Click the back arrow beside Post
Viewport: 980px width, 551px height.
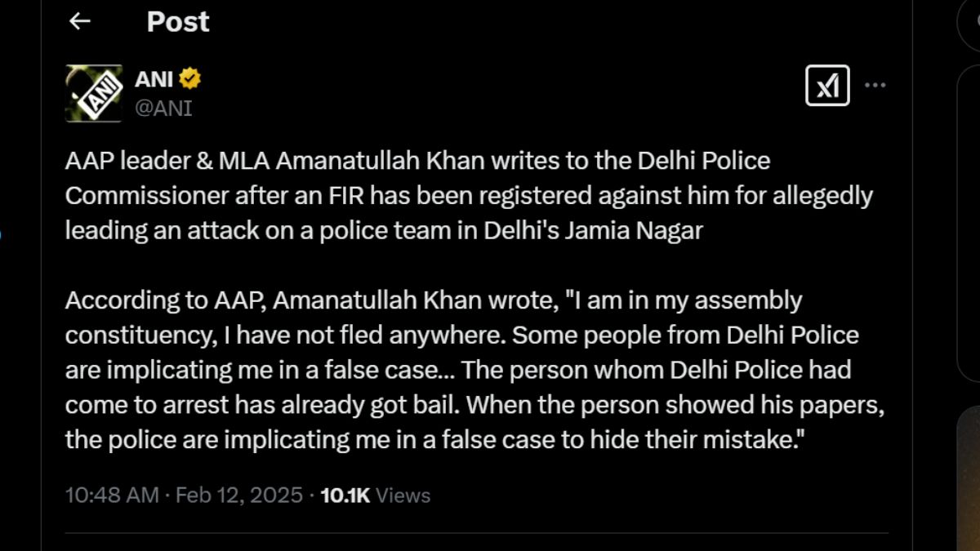tap(79, 22)
